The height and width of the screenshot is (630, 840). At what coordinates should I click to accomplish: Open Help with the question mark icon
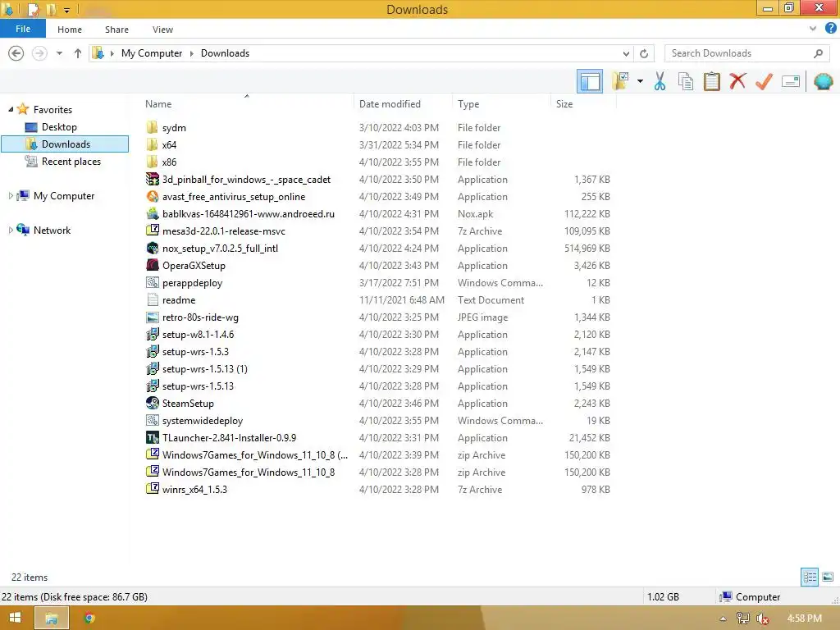click(830, 29)
